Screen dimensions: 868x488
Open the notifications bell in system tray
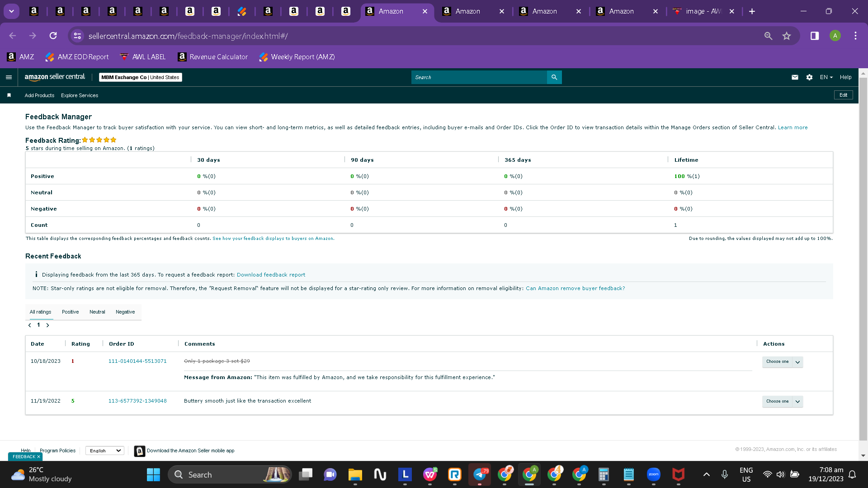coord(852,474)
